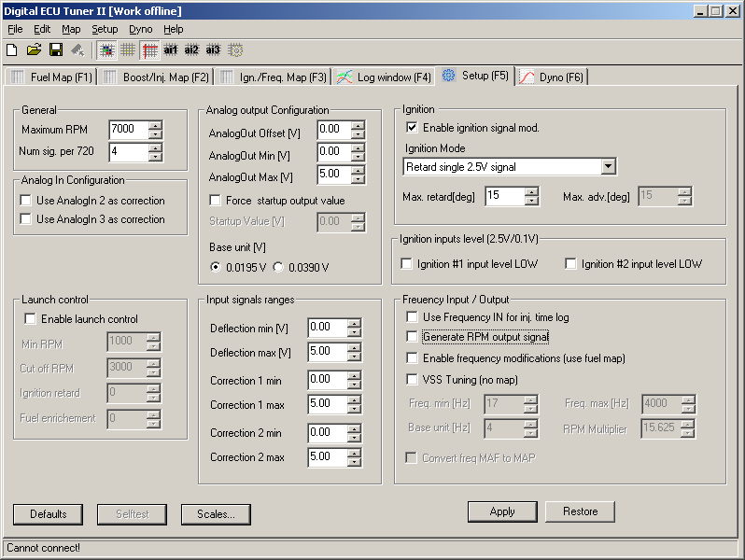
Task: Open the Ign./Freq. Map (F3) tab
Action: point(274,77)
